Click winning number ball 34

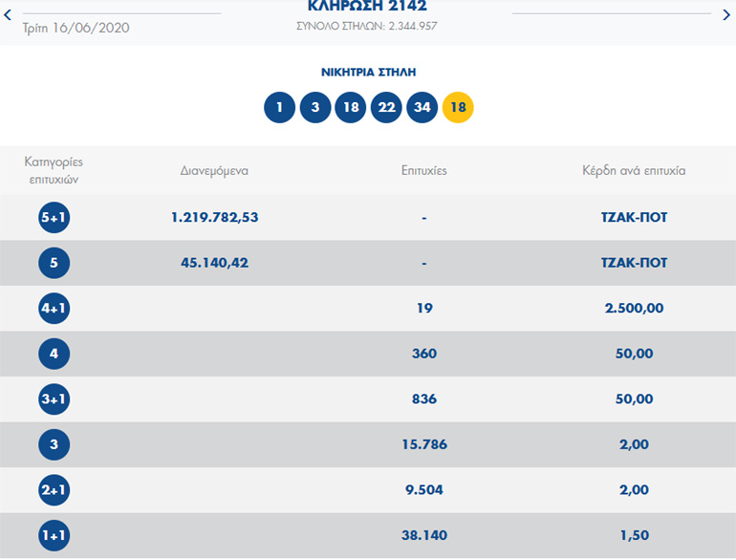tap(422, 107)
